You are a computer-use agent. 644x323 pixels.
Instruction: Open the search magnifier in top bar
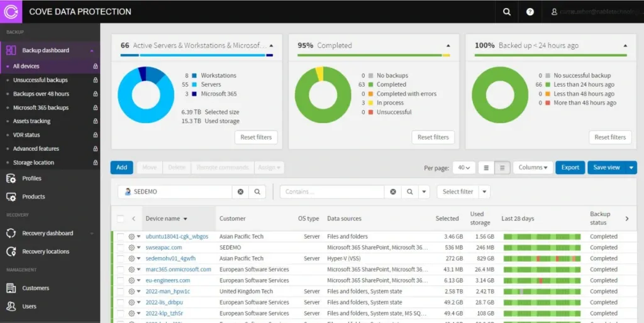(507, 12)
